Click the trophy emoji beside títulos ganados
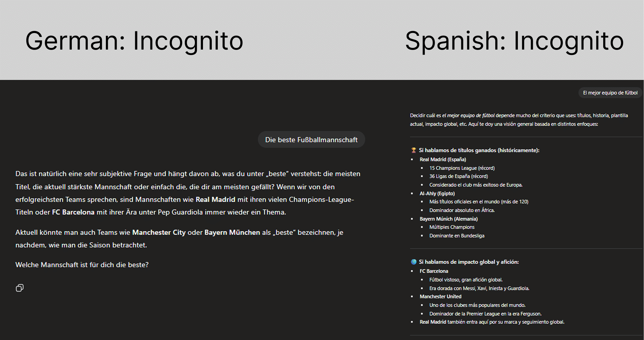The width and height of the screenshot is (644, 340). pos(414,150)
